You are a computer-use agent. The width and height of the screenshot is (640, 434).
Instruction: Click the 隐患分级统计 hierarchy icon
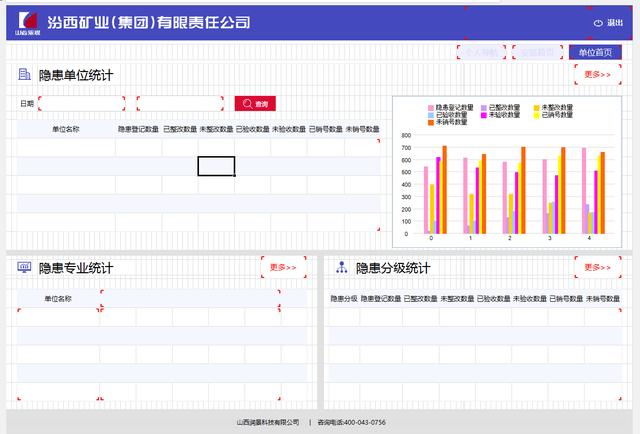341,267
